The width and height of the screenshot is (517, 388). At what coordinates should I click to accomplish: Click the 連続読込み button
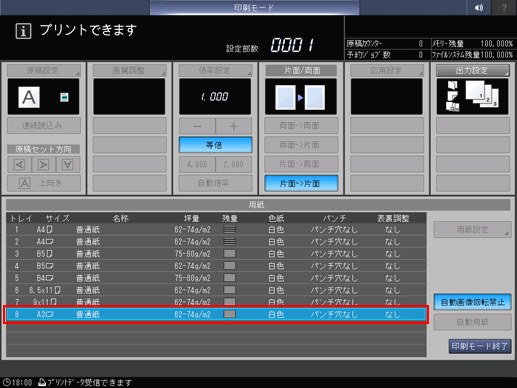tap(44, 126)
